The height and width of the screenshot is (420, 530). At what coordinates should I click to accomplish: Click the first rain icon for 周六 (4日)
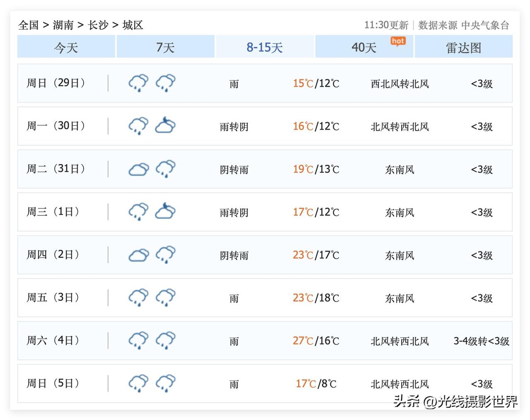point(138,340)
